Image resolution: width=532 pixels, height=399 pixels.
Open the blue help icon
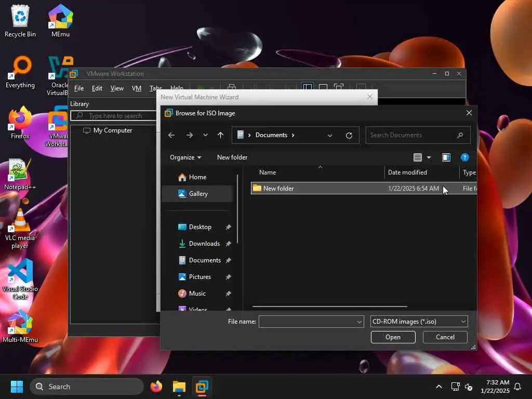pos(465,157)
